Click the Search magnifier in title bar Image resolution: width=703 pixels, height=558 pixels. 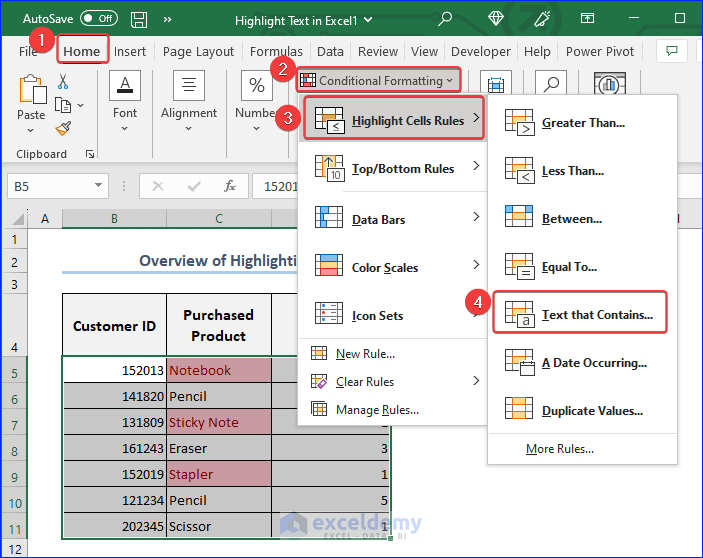coord(445,19)
